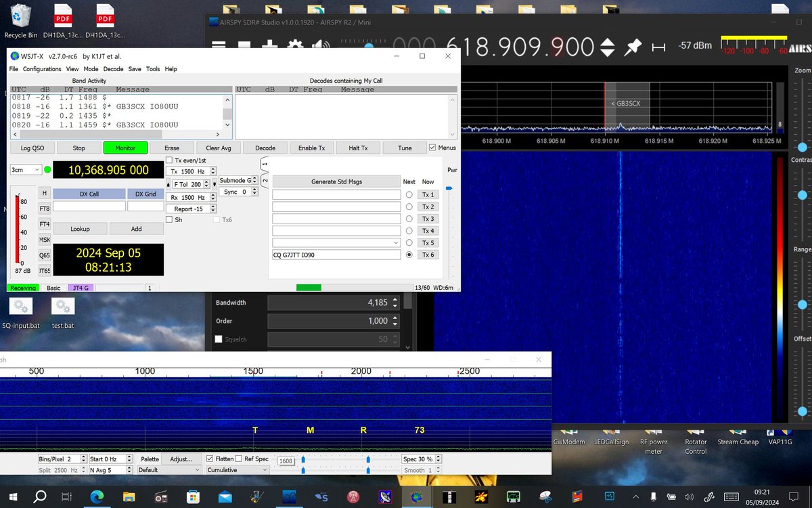812x508 pixels.
Task: Click the Adjust... palette button
Action: pyautogui.click(x=181, y=459)
